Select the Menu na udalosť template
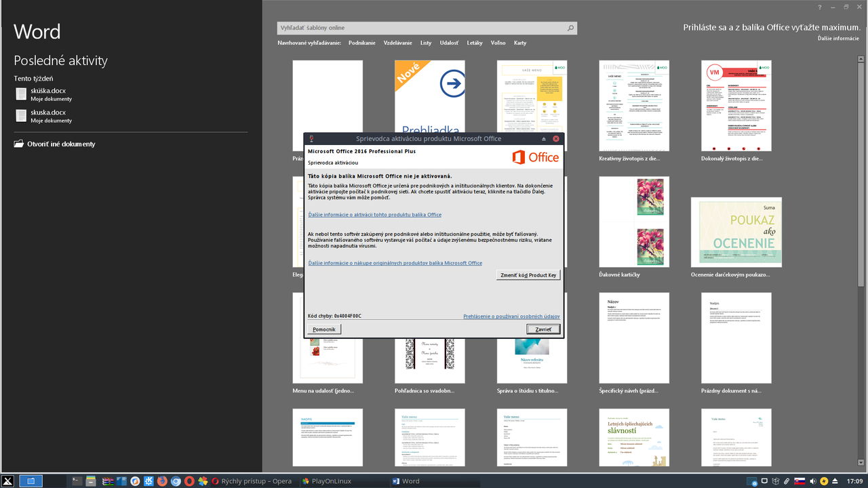This screenshot has height=488, width=868. click(x=328, y=359)
